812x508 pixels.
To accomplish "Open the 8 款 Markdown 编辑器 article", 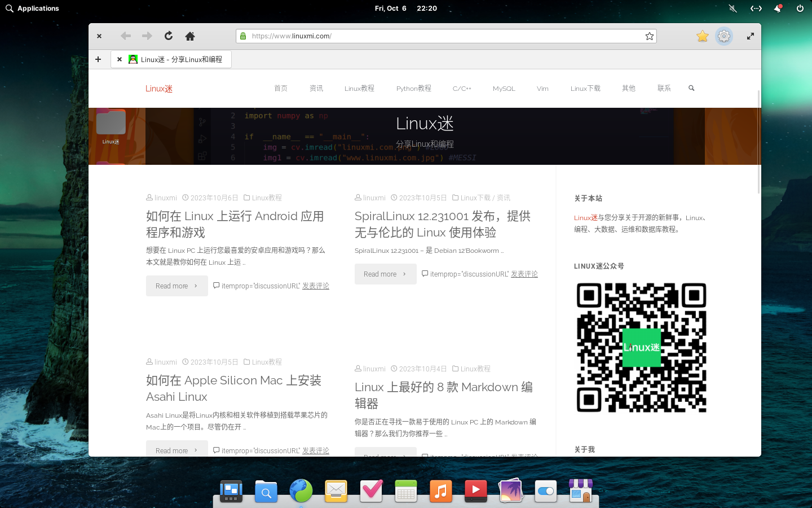I will [444, 395].
